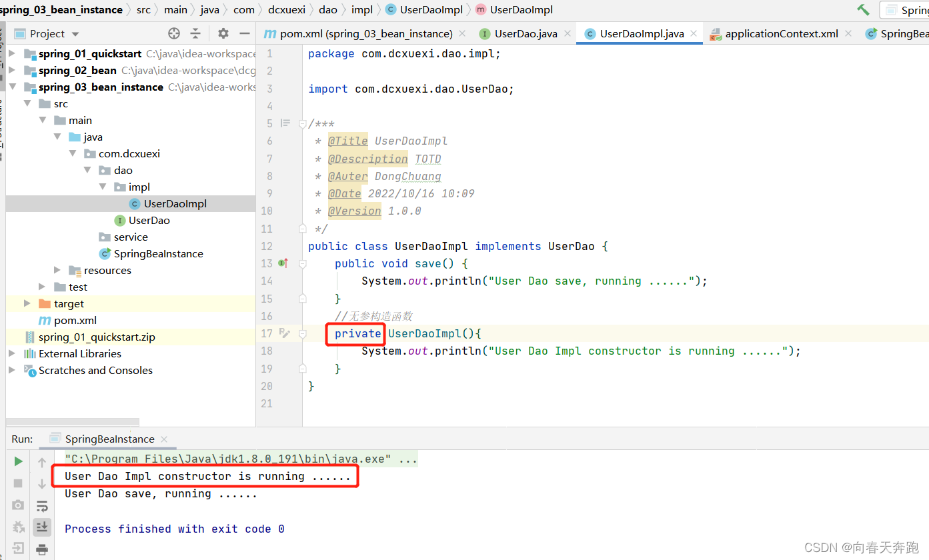Click the Attach Debugger bug icon
Screen dimensions: 929x560
pos(19,527)
